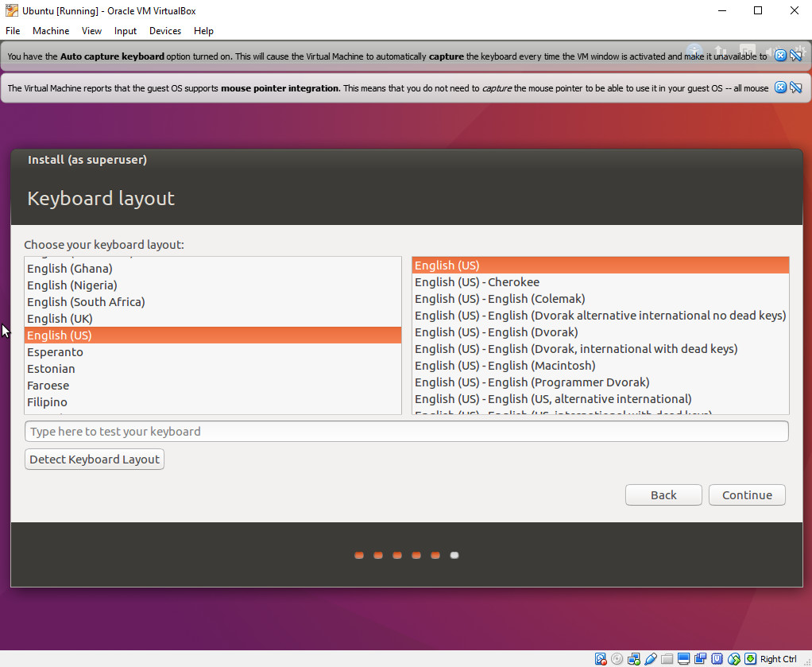Select English (US) in left layout list

click(x=213, y=335)
